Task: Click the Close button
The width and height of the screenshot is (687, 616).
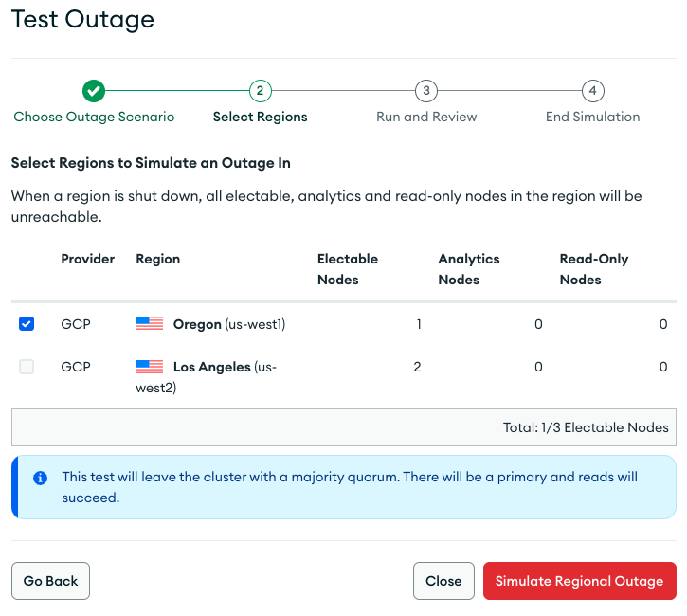Action: 443,581
